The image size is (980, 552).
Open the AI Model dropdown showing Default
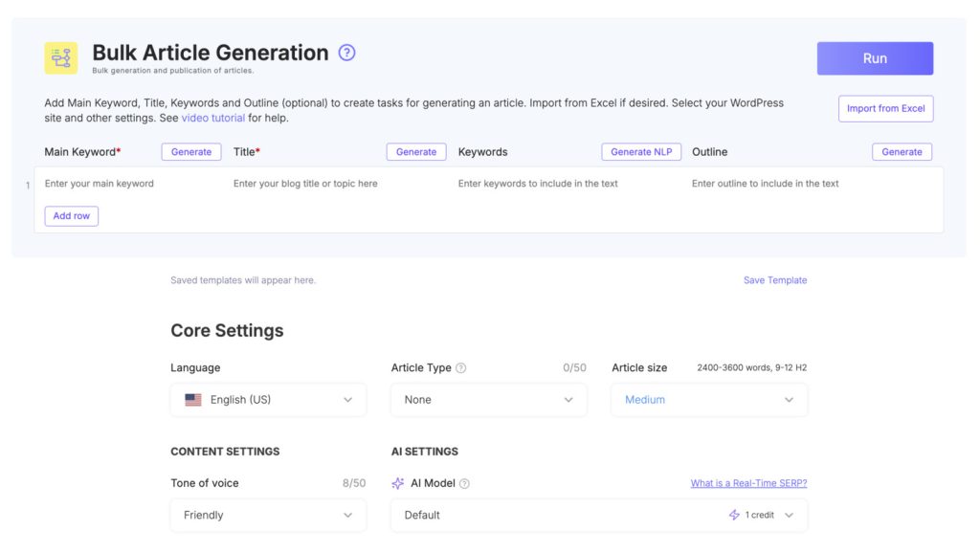pyautogui.click(x=599, y=515)
